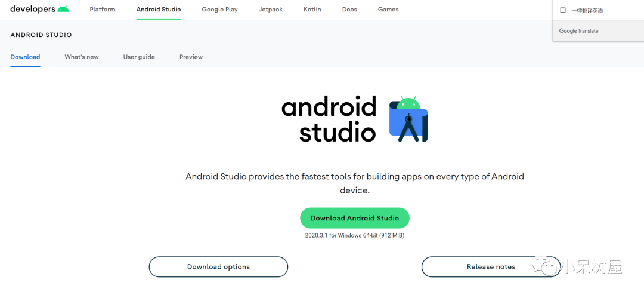Click the green Download Android Studio button
Viewport: 644px width, 295px height.
[355, 218]
